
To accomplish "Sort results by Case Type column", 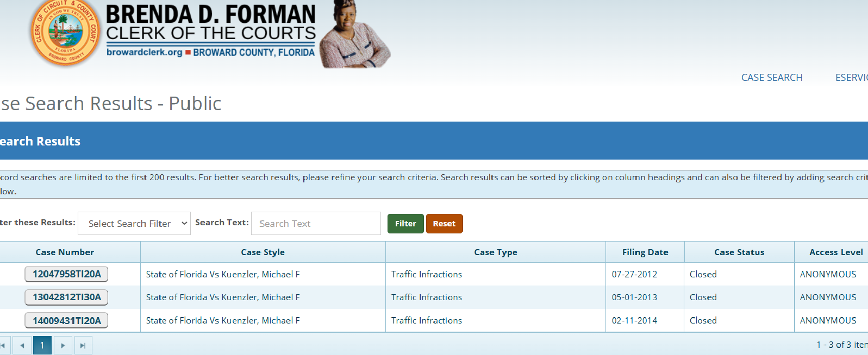I will [495, 252].
